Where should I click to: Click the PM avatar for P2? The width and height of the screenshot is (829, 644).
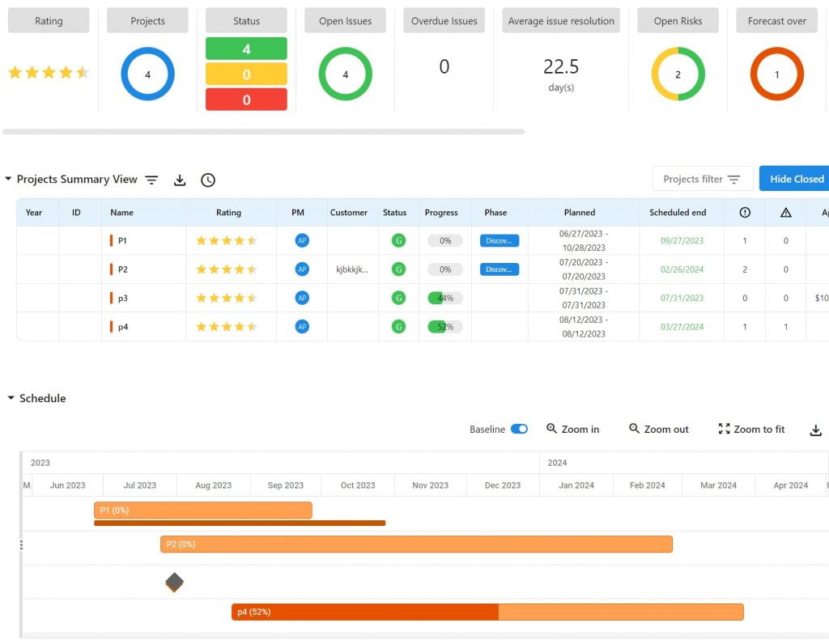click(x=302, y=269)
